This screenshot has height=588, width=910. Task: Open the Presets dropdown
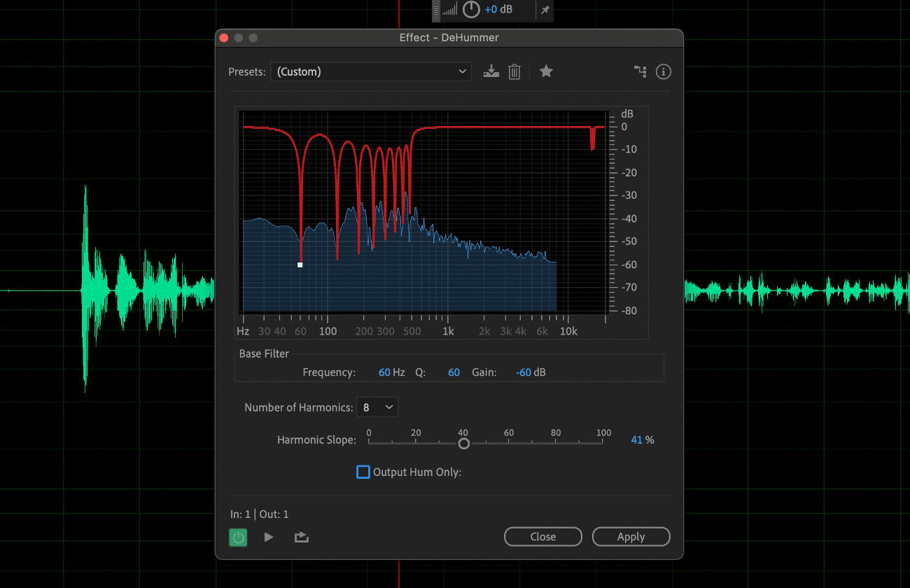pos(371,71)
